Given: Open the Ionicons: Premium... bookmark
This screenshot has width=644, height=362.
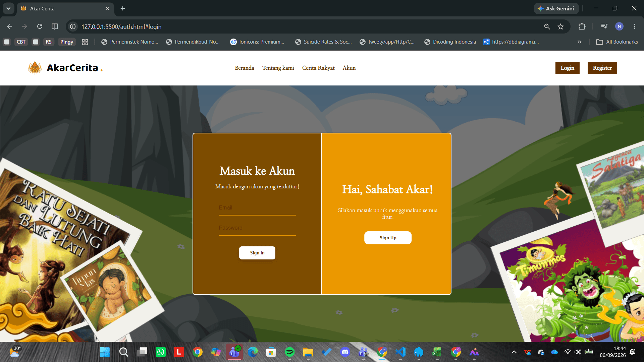Looking at the screenshot, I should point(257,42).
